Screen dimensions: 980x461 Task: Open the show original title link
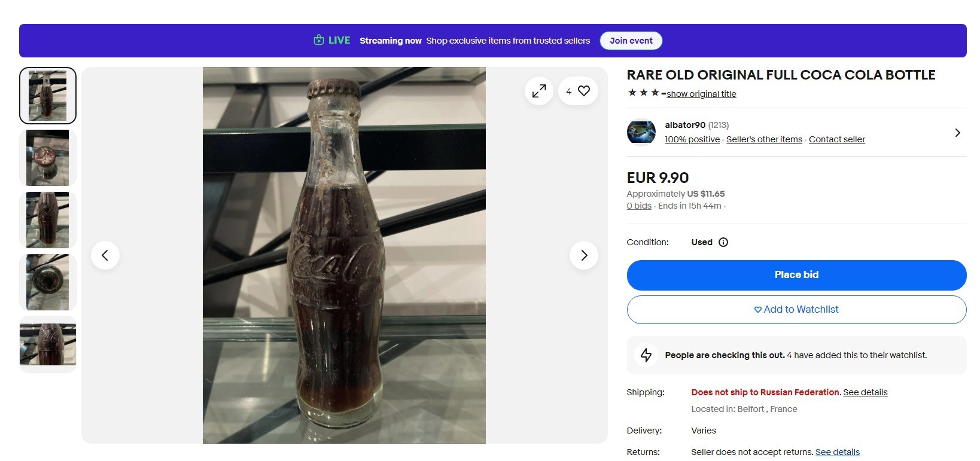point(701,94)
